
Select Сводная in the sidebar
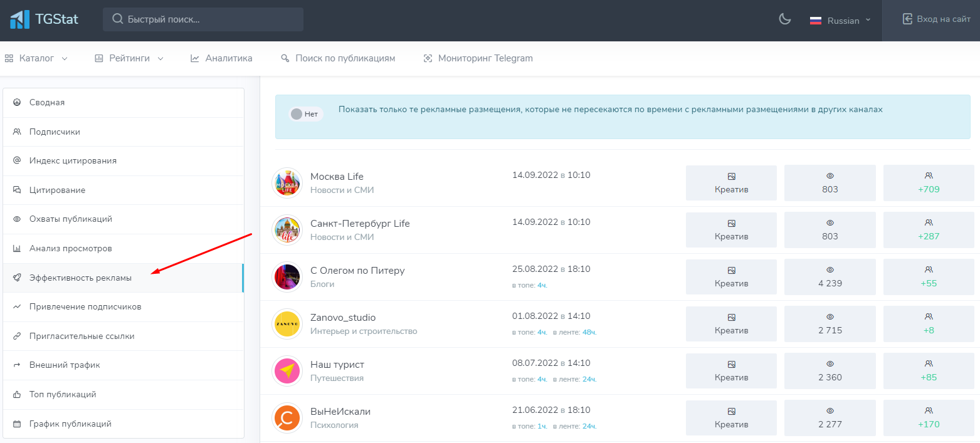[124, 102]
